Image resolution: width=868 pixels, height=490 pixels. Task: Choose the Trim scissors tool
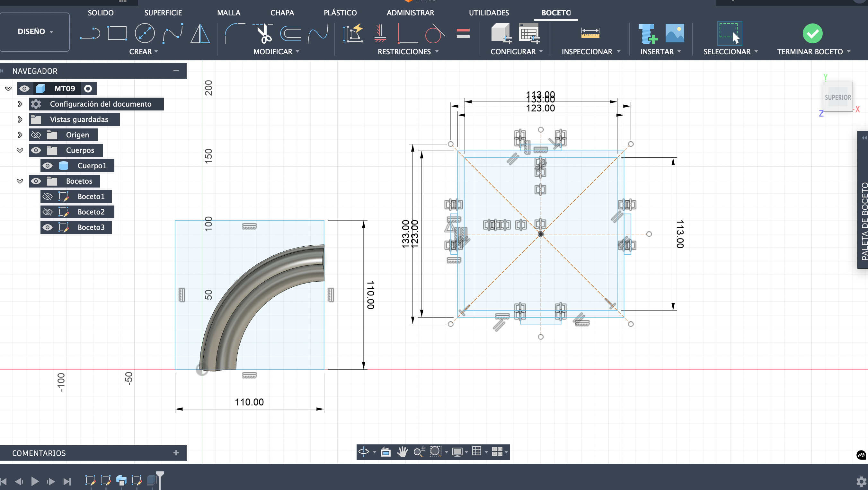point(263,33)
